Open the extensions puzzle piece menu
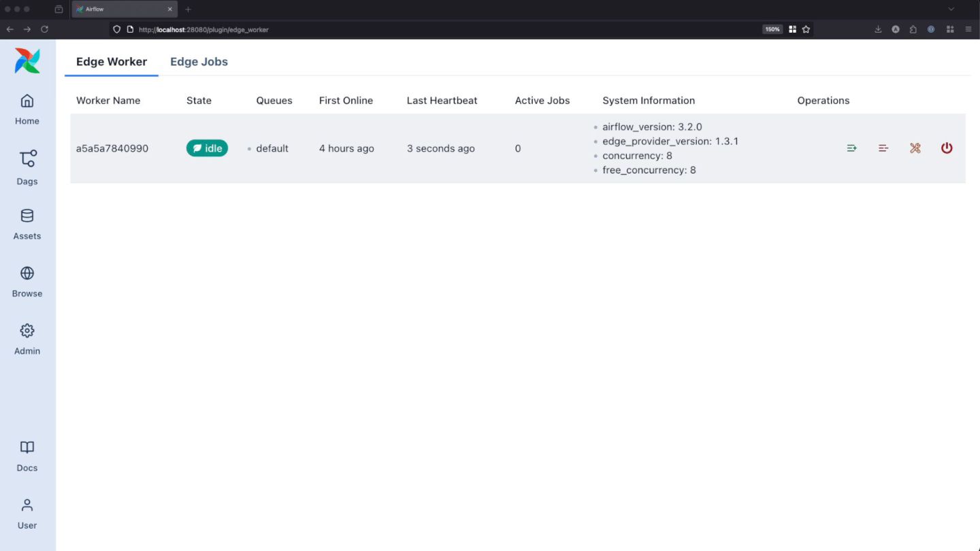980x551 pixels. [913, 29]
